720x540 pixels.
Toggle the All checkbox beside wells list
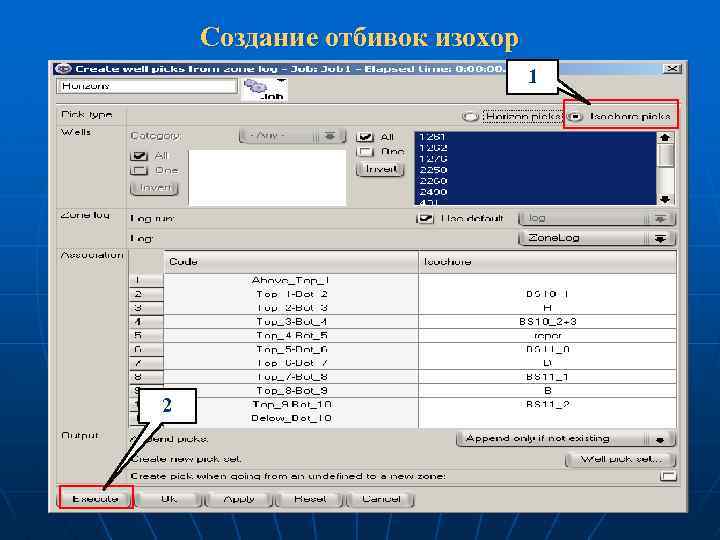[x=365, y=137]
